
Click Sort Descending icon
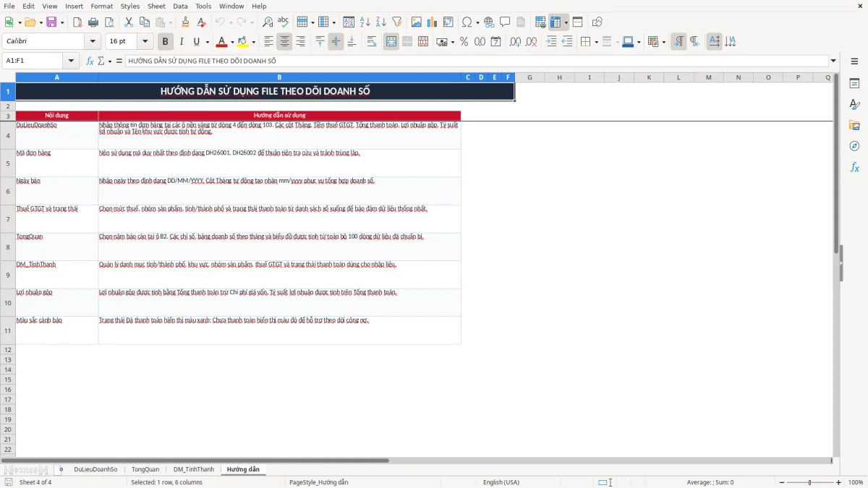pos(380,22)
